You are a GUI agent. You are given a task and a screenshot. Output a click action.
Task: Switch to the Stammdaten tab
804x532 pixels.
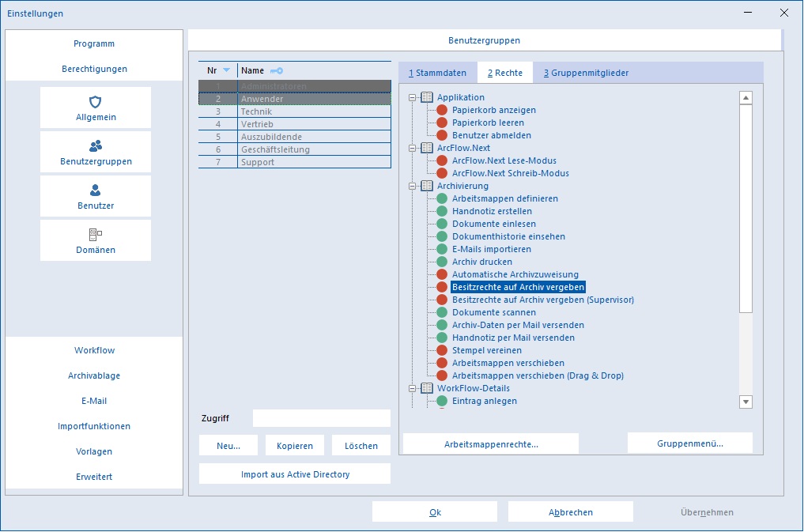(x=437, y=73)
